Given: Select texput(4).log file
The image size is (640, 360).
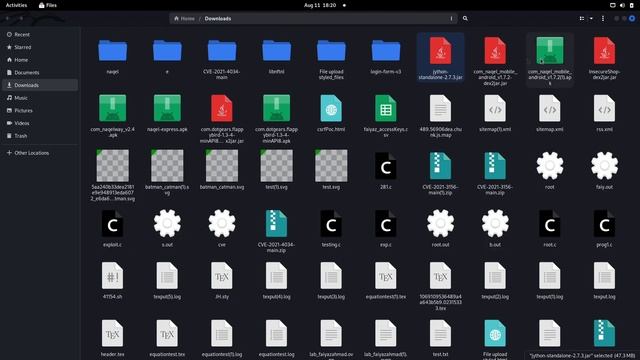Looking at the screenshot, I should tap(276, 281).
